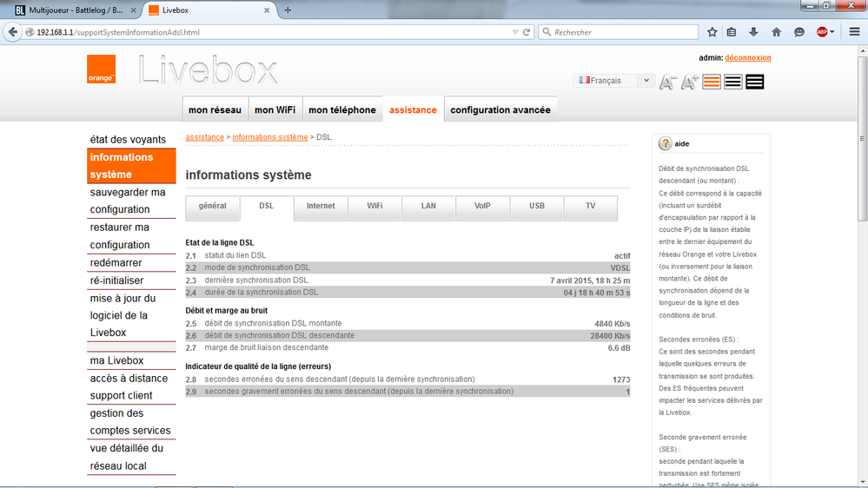The width and height of the screenshot is (868, 488).
Task: Select the black-on-white contrast theme icon
Action: (733, 82)
